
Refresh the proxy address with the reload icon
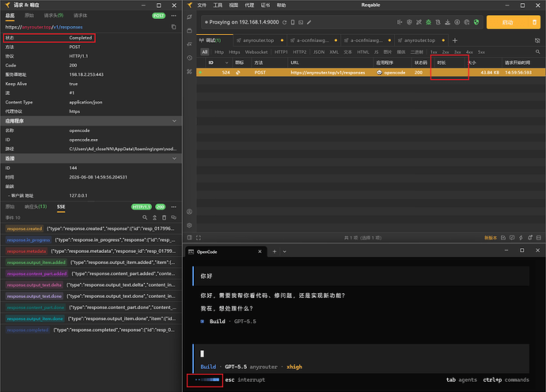click(x=285, y=22)
